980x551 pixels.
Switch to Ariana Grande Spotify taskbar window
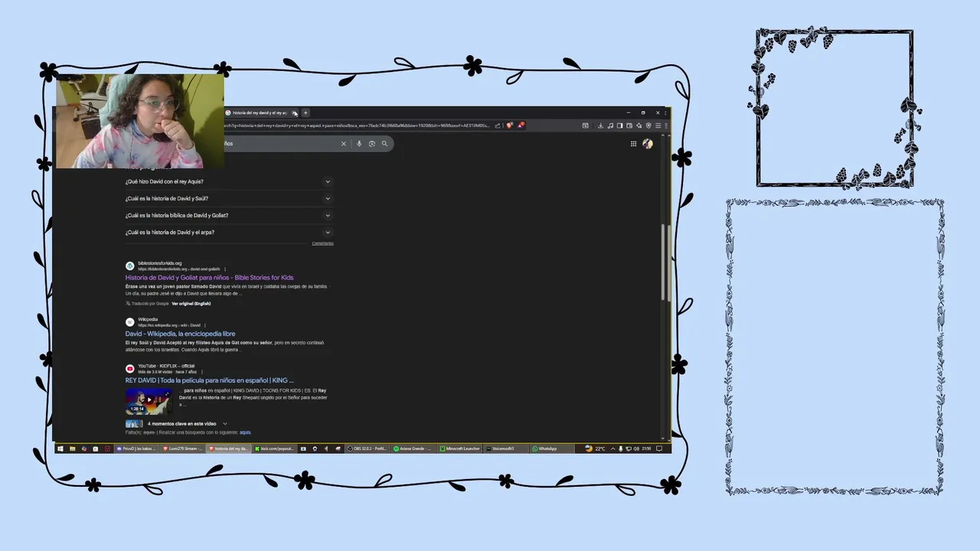point(414,448)
